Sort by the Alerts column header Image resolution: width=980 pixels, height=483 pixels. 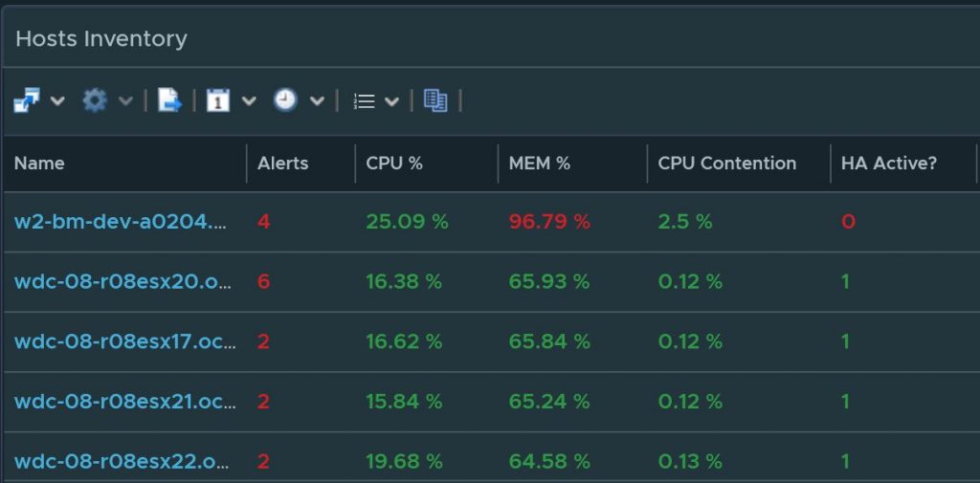(282, 164)
